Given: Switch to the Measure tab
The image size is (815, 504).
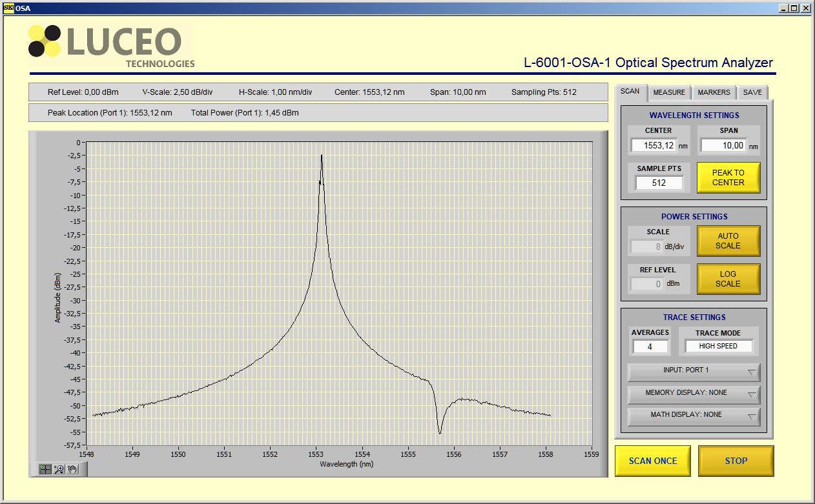Looking at the screenshot, I should click(x=668, y=92).
